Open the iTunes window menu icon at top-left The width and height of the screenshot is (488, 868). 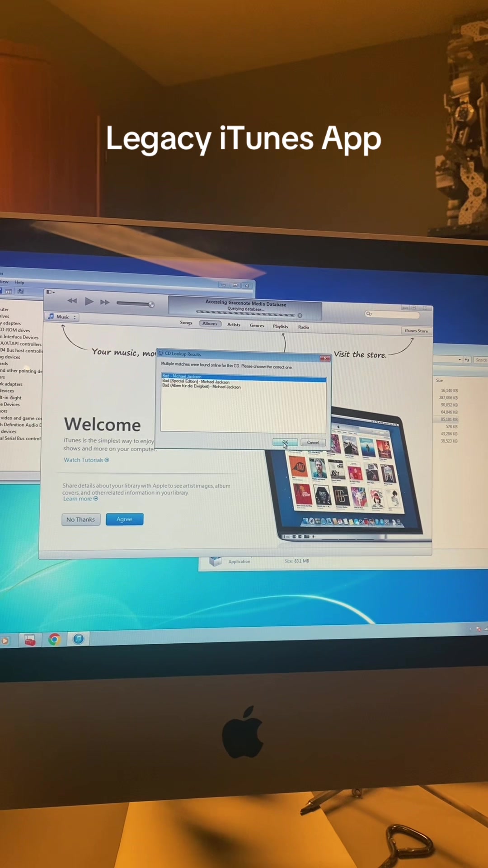coord(51,292)
